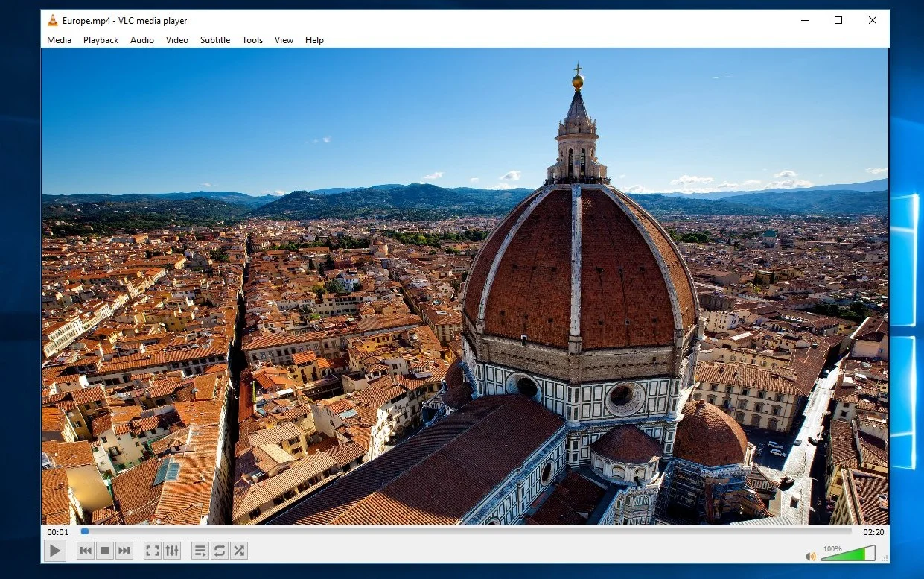Skip to the previous media track
Screen dimensions: 924x579
[x=86, y=551]
